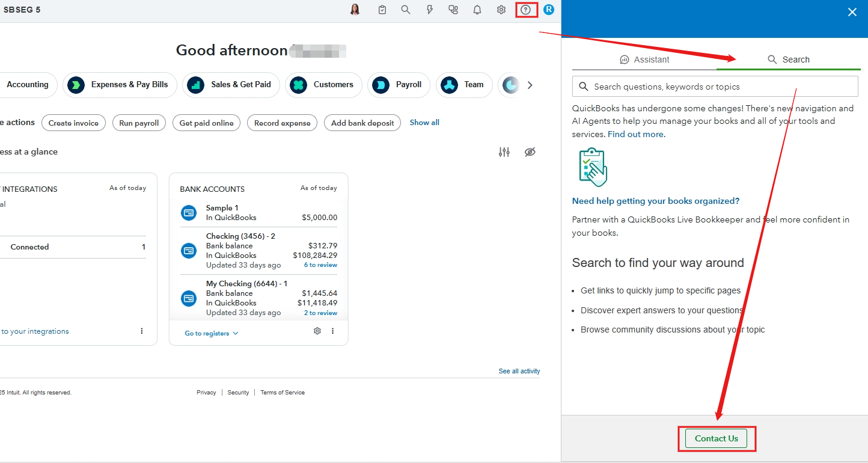Open the Expenses & Pay Bills shortcut
This screenshot has width=868, height=463.
120,85
